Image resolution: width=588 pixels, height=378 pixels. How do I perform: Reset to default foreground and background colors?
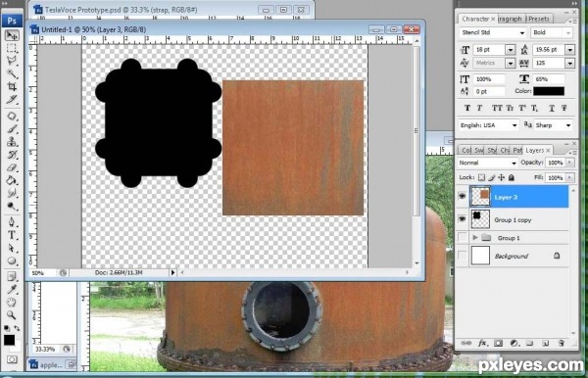(7, 328)
